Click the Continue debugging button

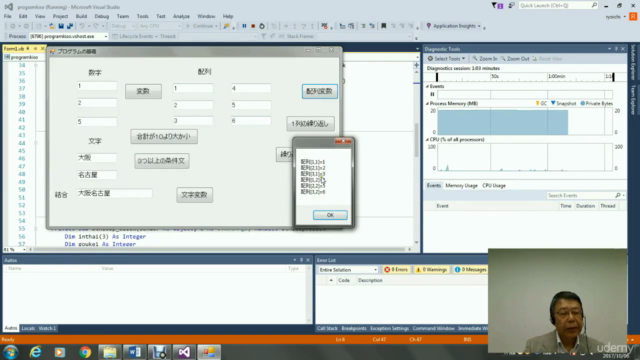pos(202,26)
